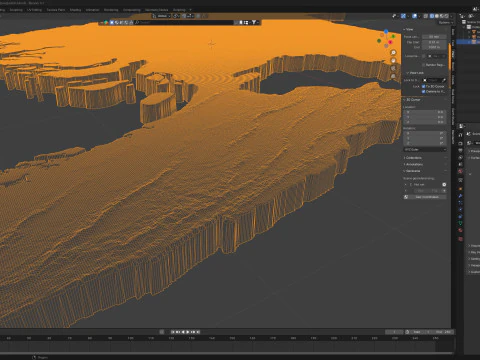Open the Geometry Nodes workspace tab
Screen dimensions: 480x360
[156, 10]
